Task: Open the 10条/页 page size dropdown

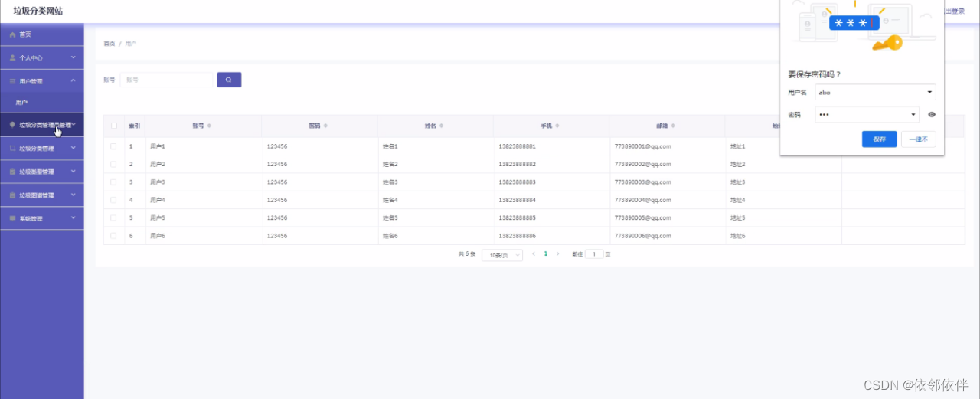Action: 502,255
